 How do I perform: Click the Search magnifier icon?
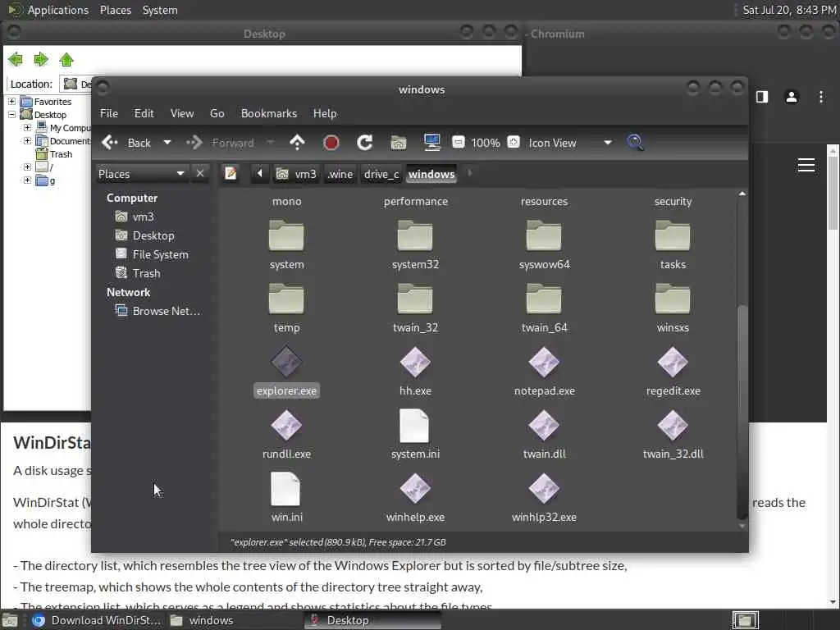coord(636,143)
